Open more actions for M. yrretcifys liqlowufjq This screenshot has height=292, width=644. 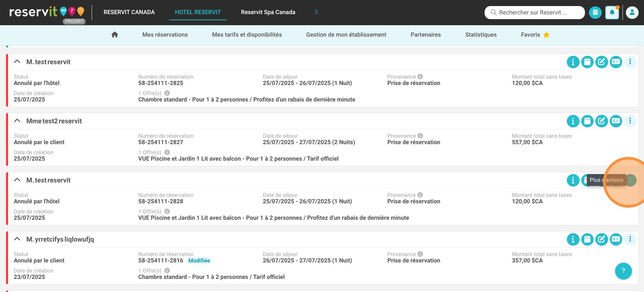(x=630, y=239)
